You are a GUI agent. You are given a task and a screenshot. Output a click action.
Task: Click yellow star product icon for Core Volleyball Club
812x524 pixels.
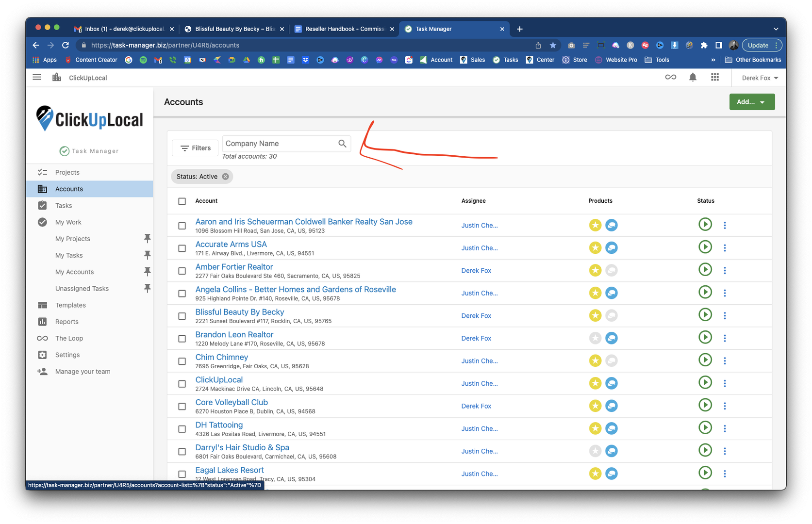pyautogui.click(x=595, y=406)
